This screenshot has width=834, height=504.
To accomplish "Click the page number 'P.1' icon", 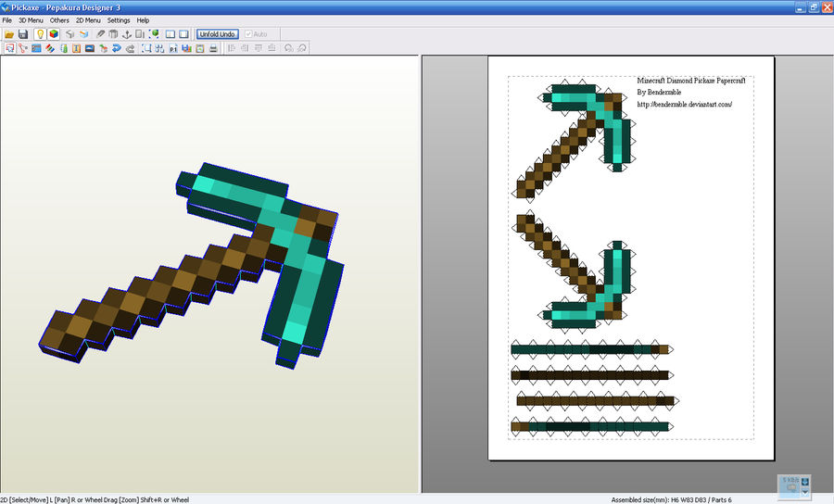I will coord(173,48).
